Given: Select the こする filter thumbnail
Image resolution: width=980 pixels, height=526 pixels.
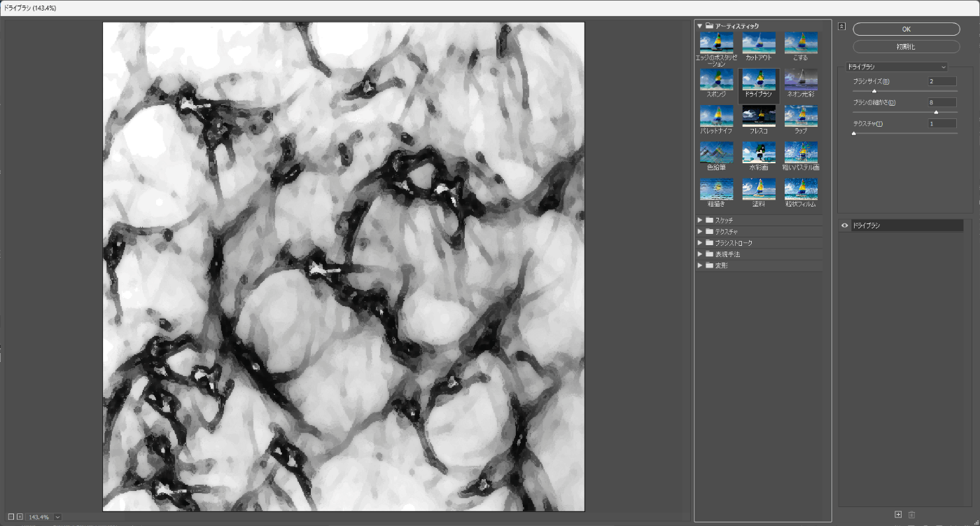Looking at the screenshot, I should pos(801,43).
